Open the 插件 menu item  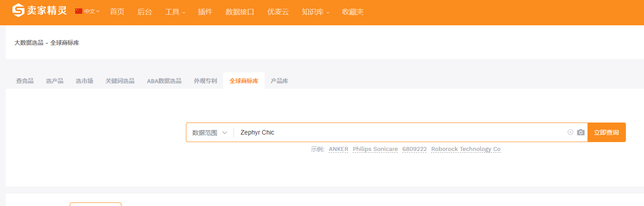click(205, 12)
